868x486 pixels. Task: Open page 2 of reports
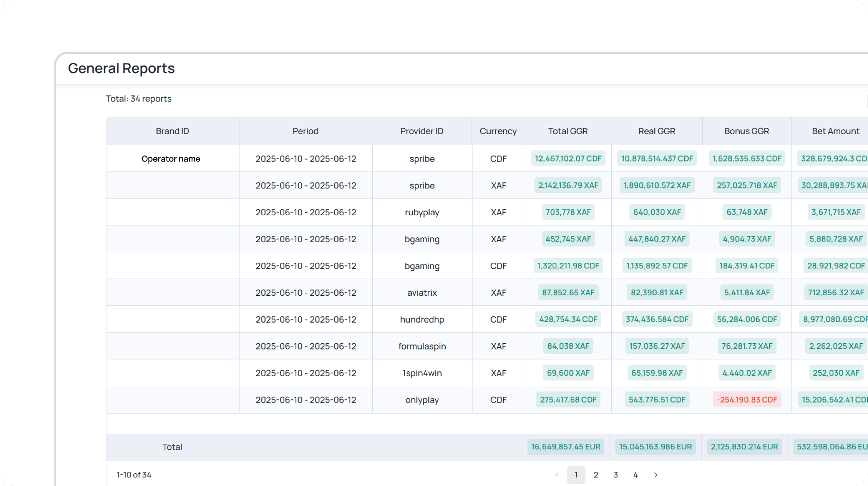[x=596, y=475]
